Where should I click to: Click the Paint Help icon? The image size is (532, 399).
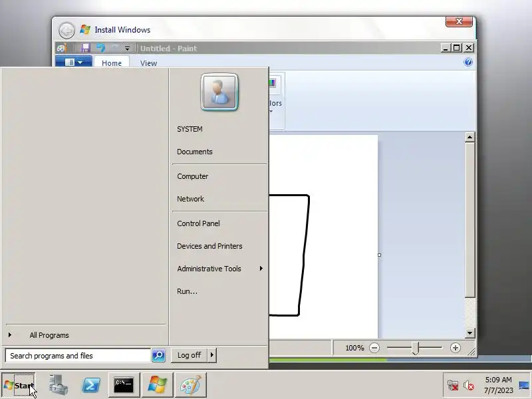(x=468, y=62)
